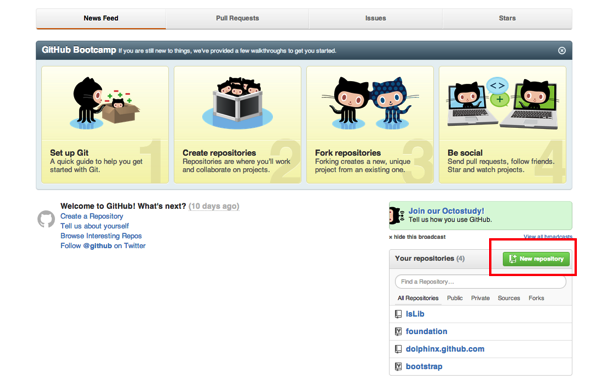Open the Fork repositories walkthrough card

(370, 125)
